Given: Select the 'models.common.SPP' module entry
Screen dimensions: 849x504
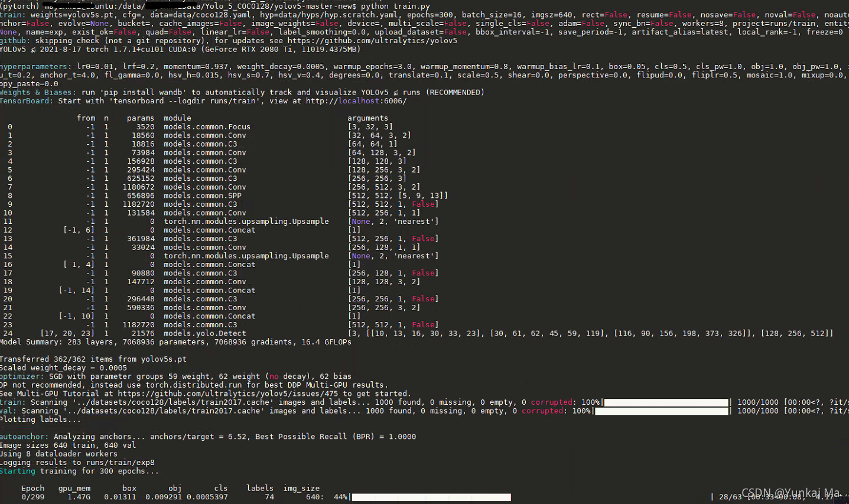Looking at the screenshot, I should pyautogui.click(x=203, y=196).
